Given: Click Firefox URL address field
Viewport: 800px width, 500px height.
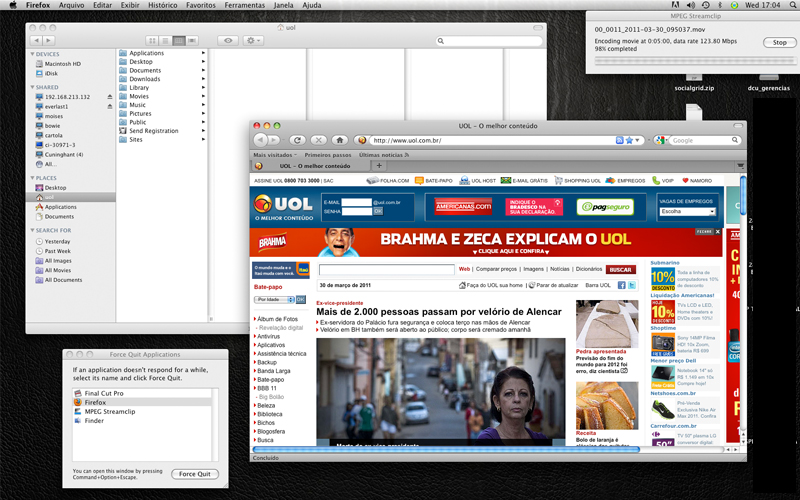Looking at the screenshot, I should click(492, 140).
